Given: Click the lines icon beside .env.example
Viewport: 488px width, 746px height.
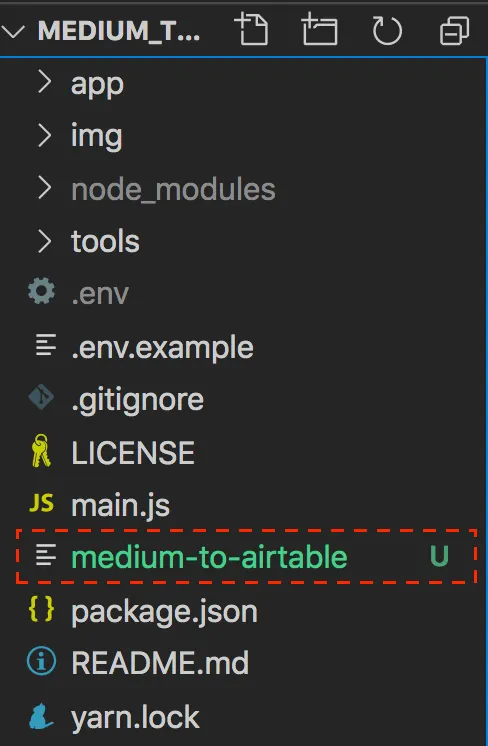Looking at the screenshot, I should pyautogui.click(x=46, y=345).
